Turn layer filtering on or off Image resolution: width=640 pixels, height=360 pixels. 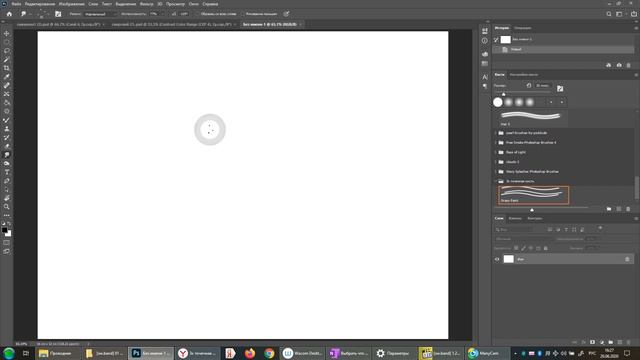600,228
